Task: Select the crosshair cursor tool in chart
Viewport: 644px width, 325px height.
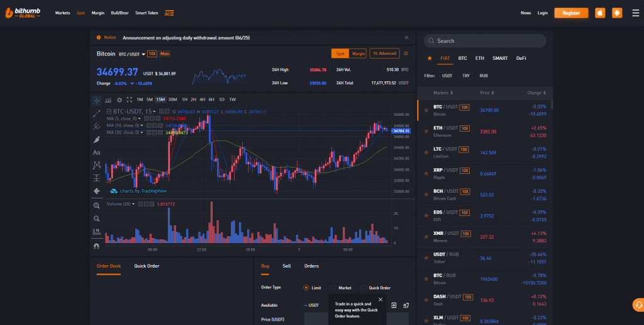Action: click(96, 100)
